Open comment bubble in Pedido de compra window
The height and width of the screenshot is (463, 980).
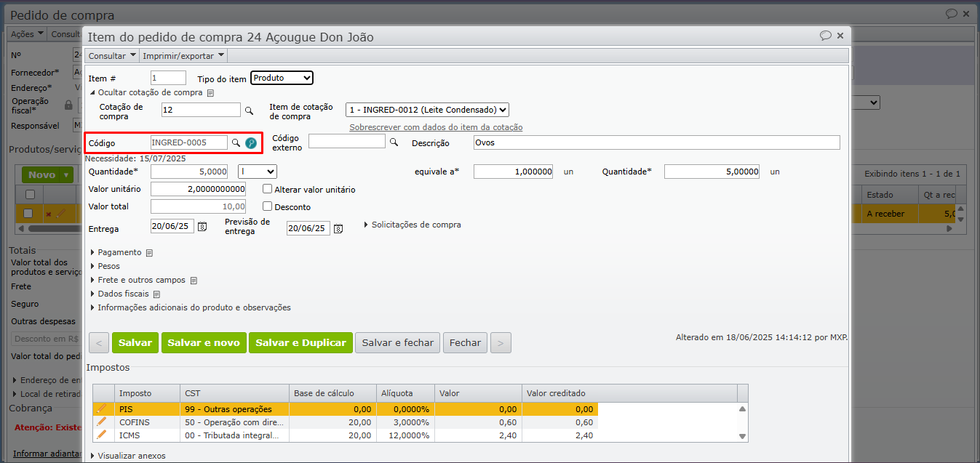point(951,14)
